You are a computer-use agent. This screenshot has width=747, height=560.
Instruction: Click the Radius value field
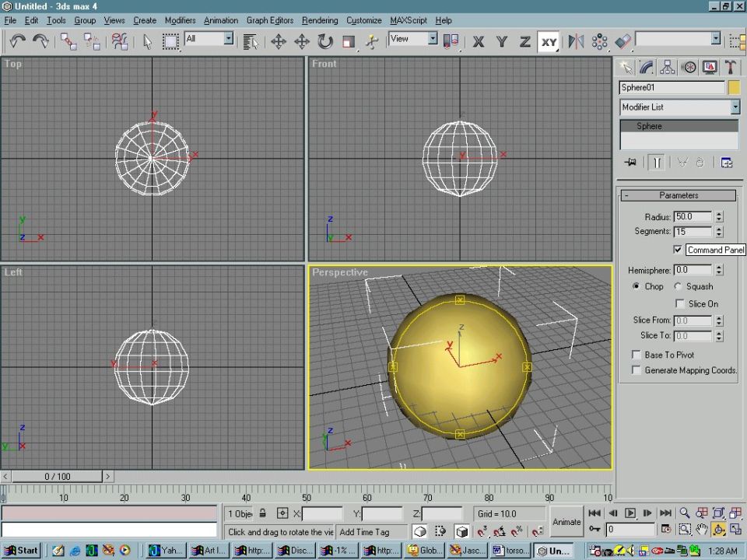[x=693, y=217]
